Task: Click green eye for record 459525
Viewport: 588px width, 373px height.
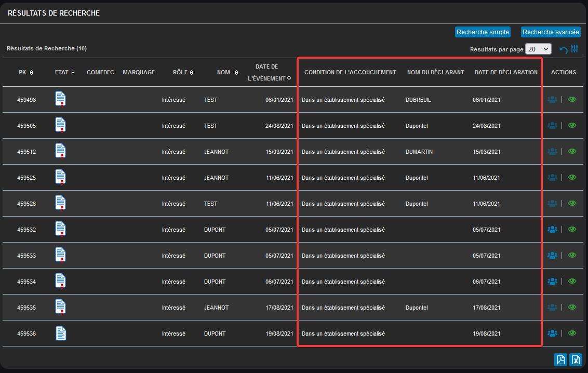Action: click(572, 177)
